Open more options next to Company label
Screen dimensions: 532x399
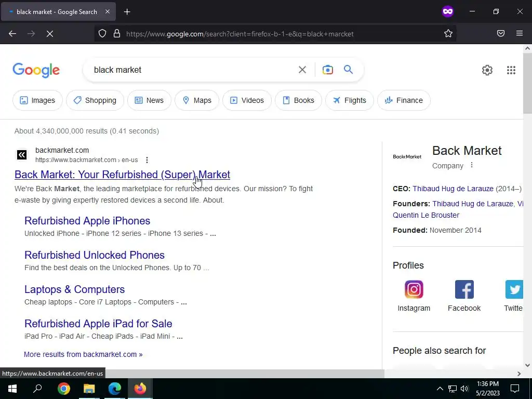(x=471, y=165)
